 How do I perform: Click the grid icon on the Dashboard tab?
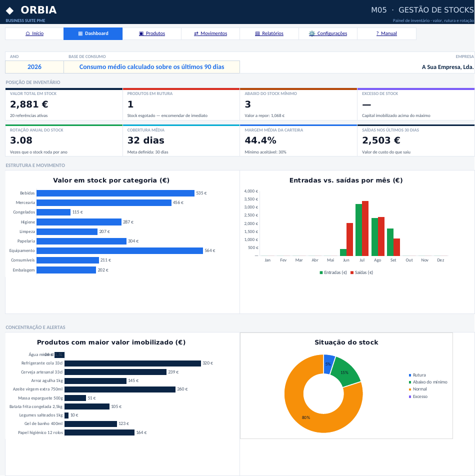point(80,33)
